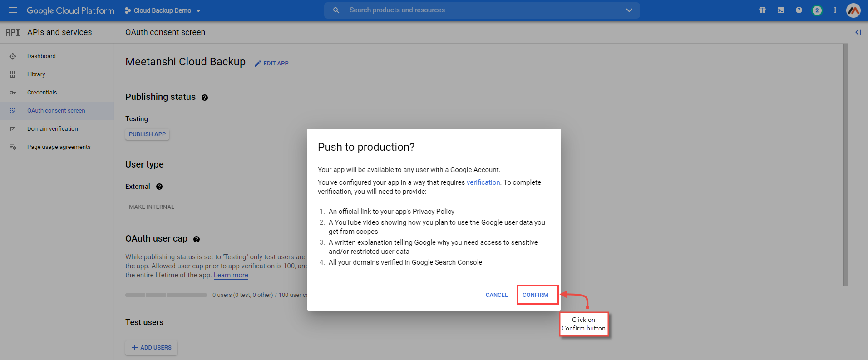Open Publishing status help icon
Viewport: 868px width, 360px height.
click(205, 98)
